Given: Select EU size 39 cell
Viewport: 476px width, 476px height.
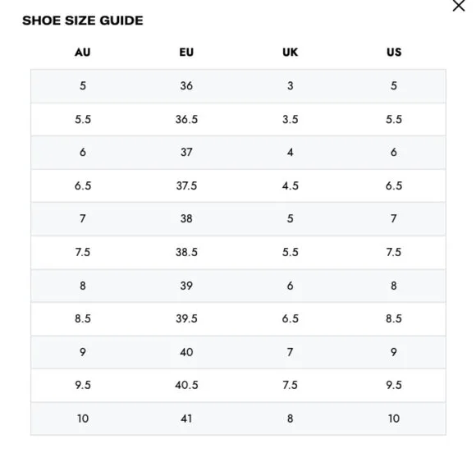Looking at the screenshot, I should [186, 286].
